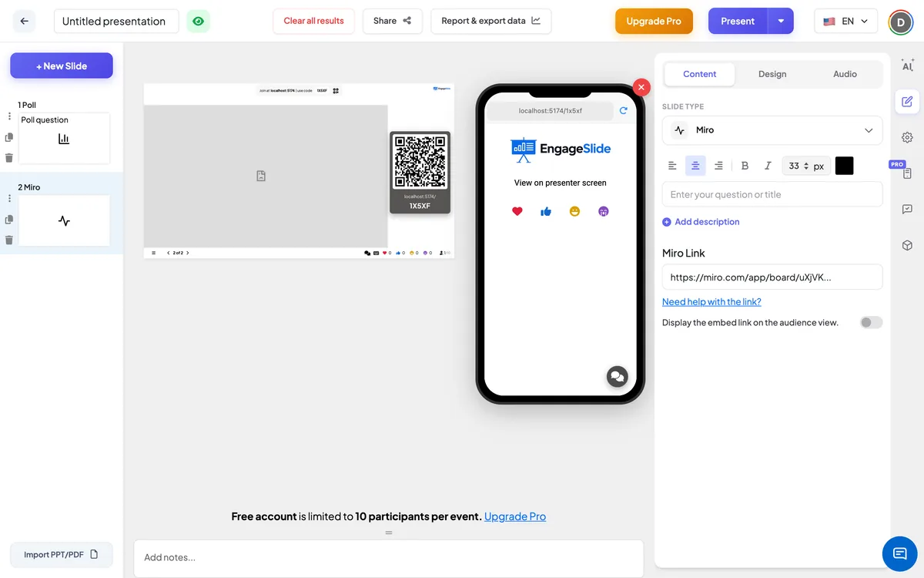
Task: Open the chat bubble in phone preview
Action: click(617, 376)
